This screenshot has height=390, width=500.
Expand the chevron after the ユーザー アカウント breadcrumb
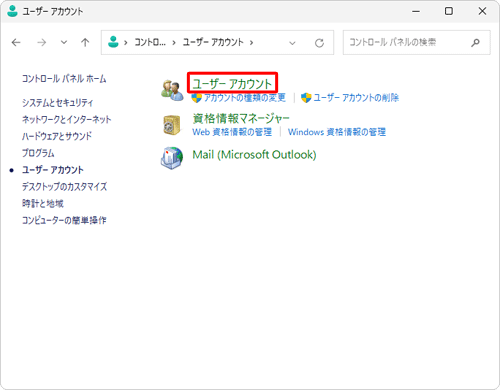pos(251,43)
